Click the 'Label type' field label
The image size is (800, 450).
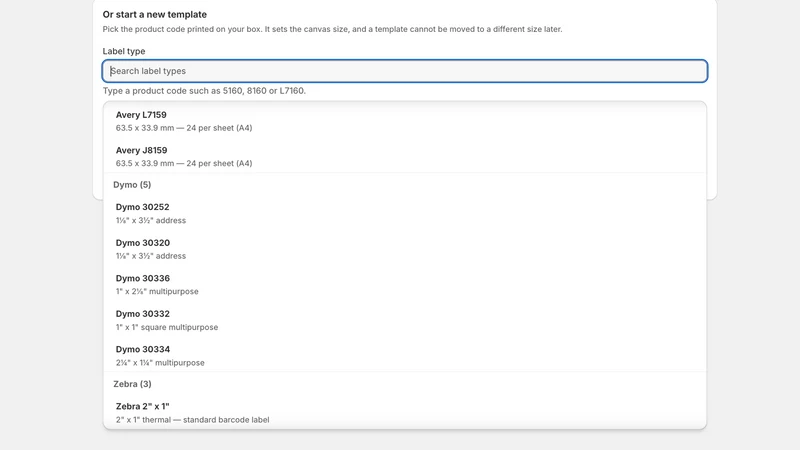[x=124, y=51]
